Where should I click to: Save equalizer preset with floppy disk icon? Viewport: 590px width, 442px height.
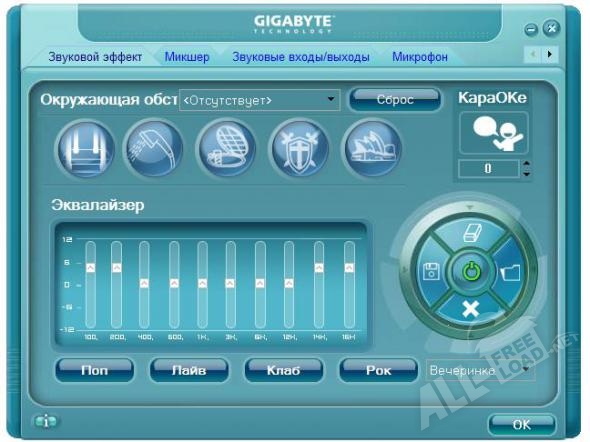click(x=432, y=271)
